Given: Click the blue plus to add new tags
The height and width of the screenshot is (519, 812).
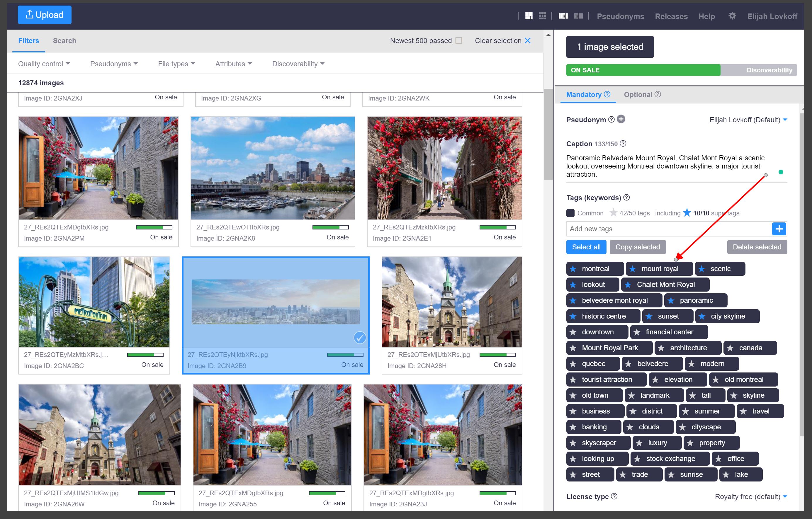Looking at the screenshot, I should click(x=779, y=229).
